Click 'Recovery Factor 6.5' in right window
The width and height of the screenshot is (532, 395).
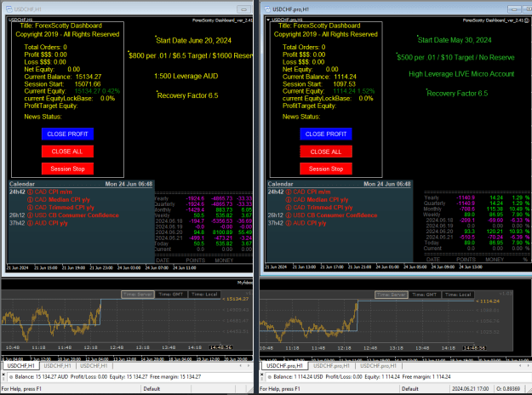tap(457, 94)
